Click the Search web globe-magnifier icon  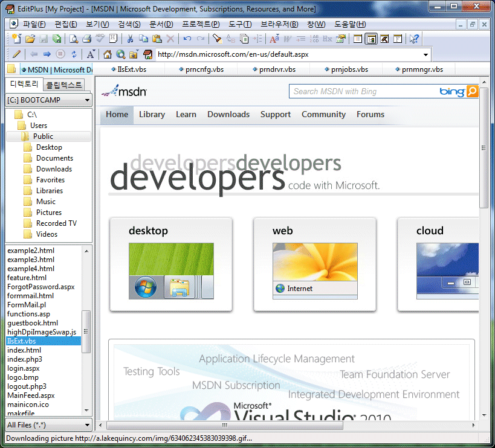[121, 54]
